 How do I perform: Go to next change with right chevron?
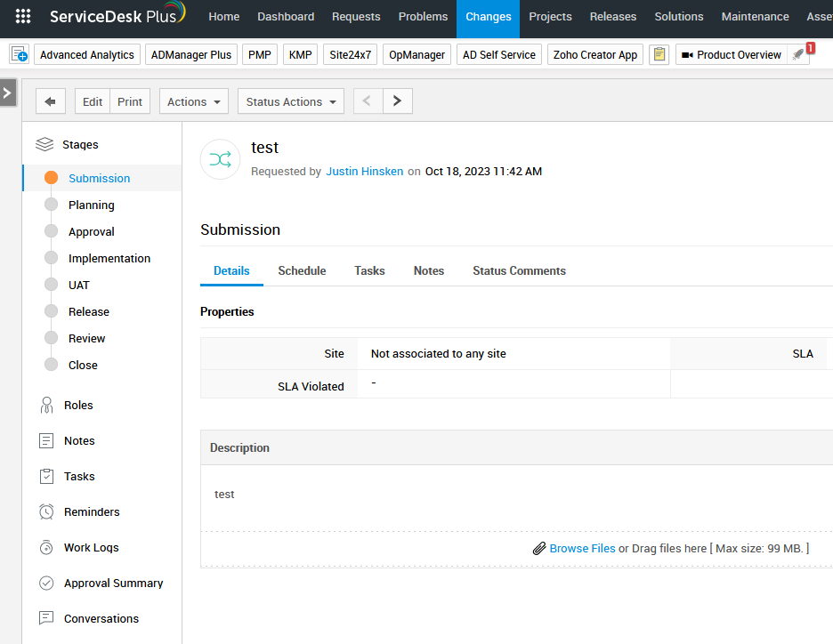pos(398,101)
